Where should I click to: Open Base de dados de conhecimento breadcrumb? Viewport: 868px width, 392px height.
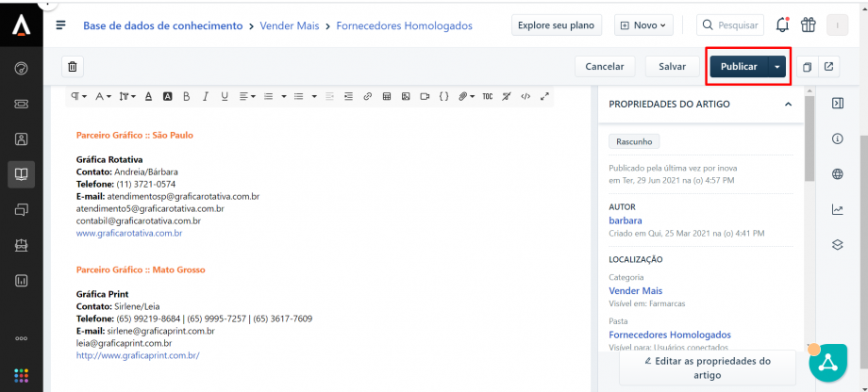point(162,25)
